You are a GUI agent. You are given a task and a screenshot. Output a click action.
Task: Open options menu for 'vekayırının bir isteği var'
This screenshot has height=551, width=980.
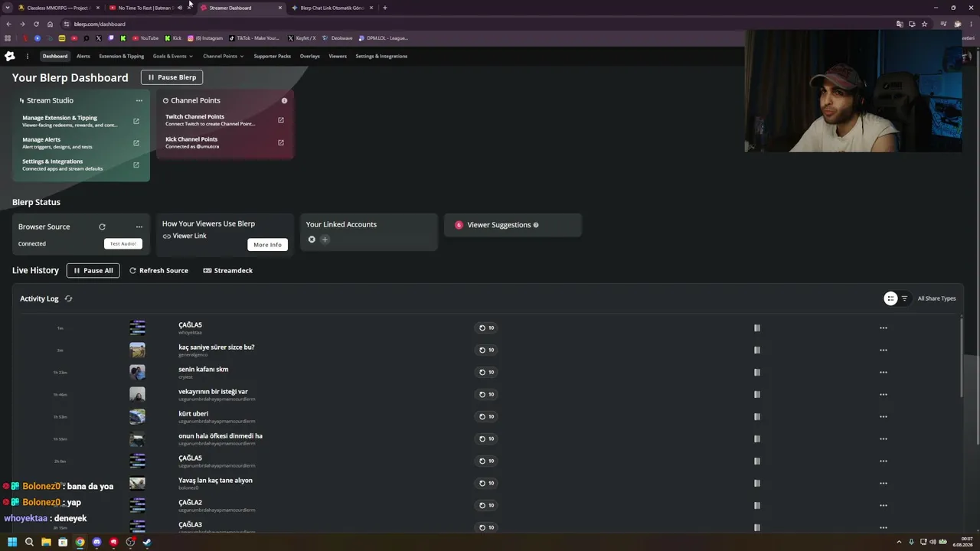(x=884, y=394)
